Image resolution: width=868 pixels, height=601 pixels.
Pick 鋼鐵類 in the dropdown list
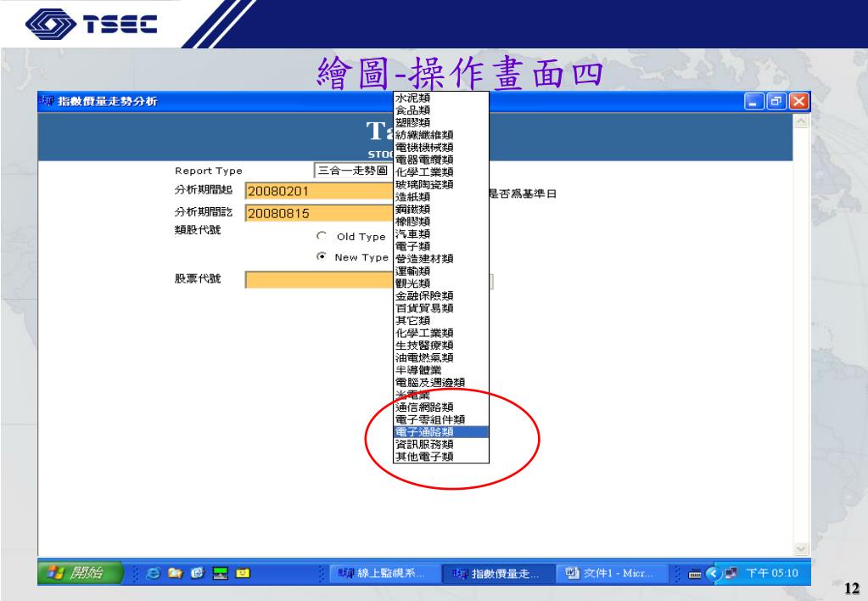tap(440, 210)
